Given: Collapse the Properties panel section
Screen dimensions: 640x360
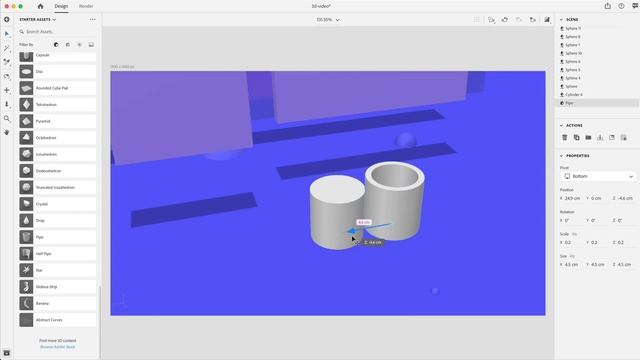Looking at the screenshot, I should (x=561, y=156).
